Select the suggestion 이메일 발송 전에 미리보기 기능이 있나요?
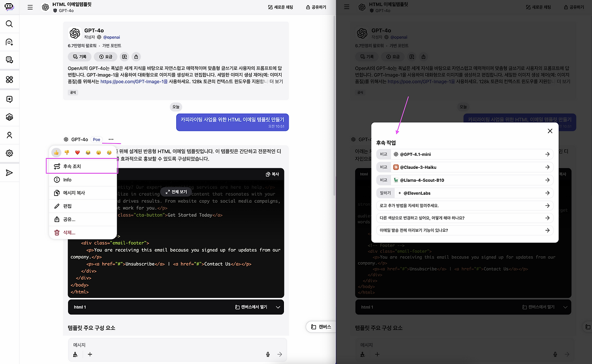592x364 pixels. coord(465,230)
